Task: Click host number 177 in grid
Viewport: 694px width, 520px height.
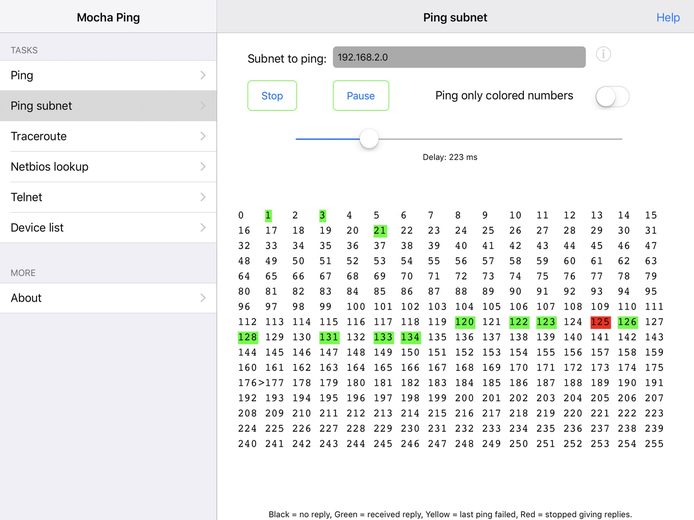Action: [x=274, y=383]
